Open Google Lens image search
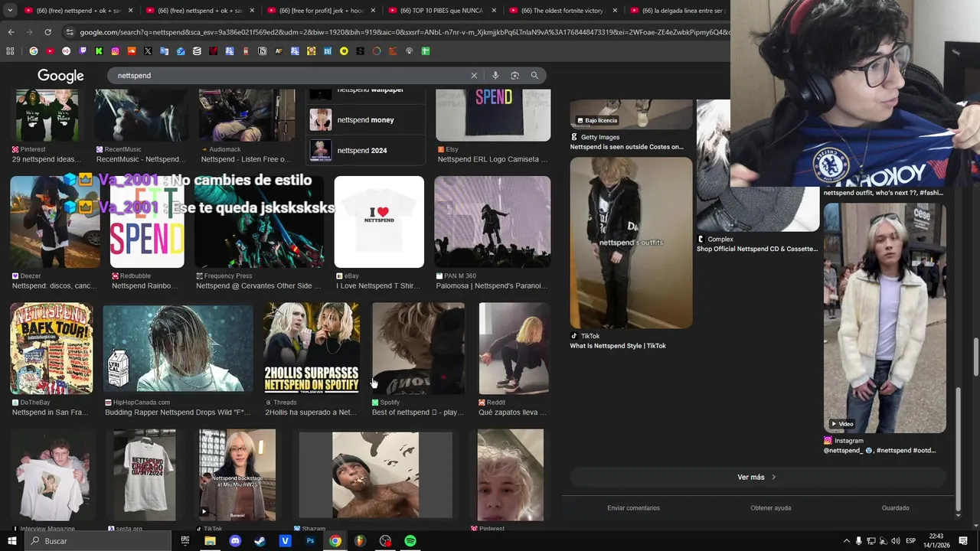 (514, 76)
